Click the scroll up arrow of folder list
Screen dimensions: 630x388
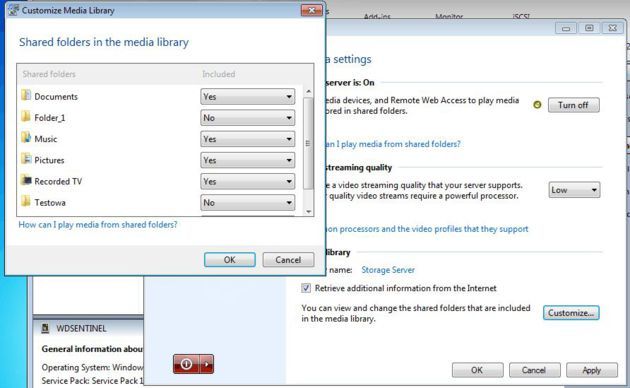[308, 92]
